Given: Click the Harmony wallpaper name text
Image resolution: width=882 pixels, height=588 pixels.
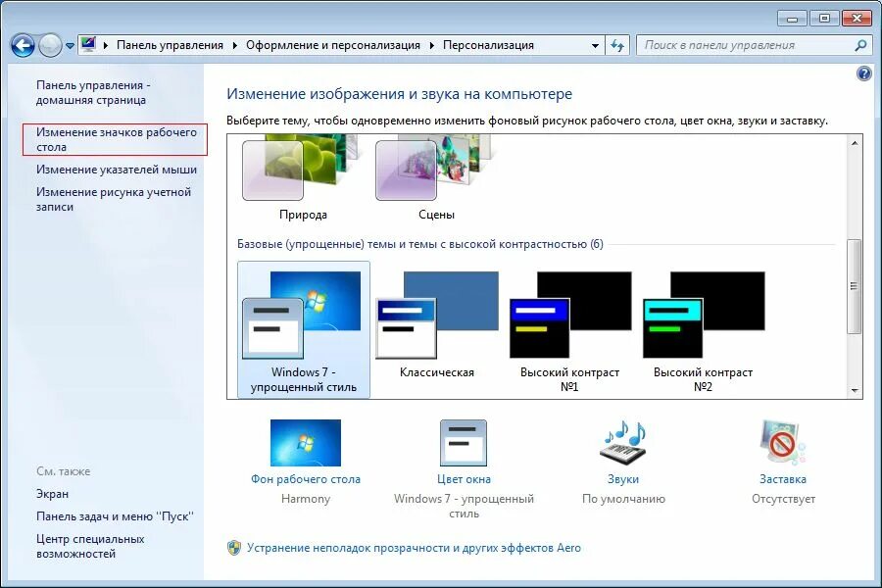Looking at the screenshot, I should coord(306,499).
